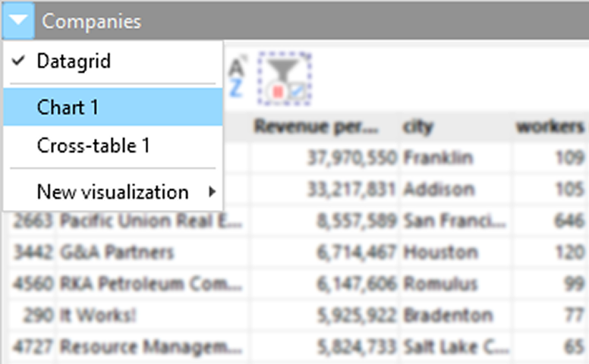The height and width of the screenshot is (364, 589).
Task: Select the Pacific Union Real E... company cell
Action: tap(150, 221)
